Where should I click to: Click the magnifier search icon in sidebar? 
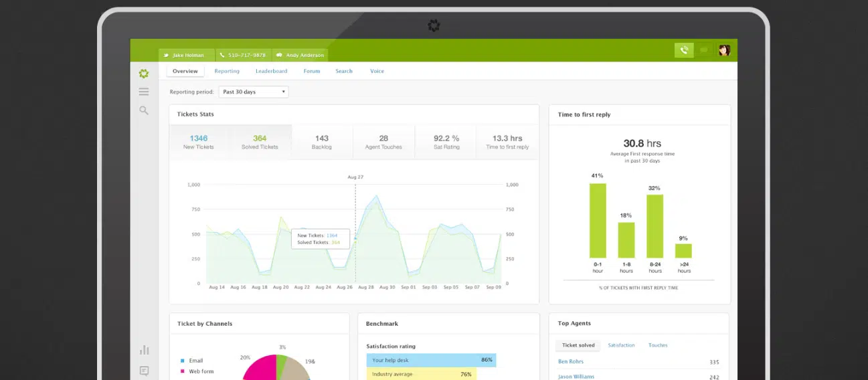(144, 110)
